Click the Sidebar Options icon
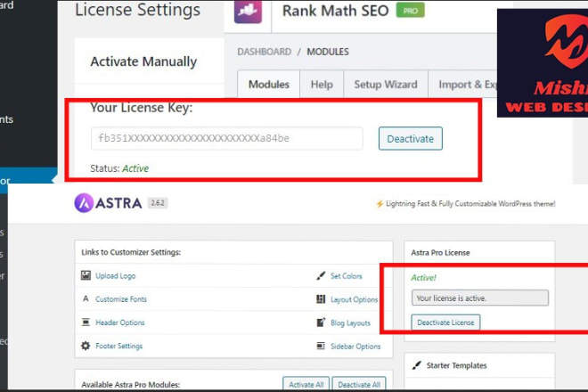Image resolution: width=588 pixels, height=392 pixels. (x=321, y=346)
